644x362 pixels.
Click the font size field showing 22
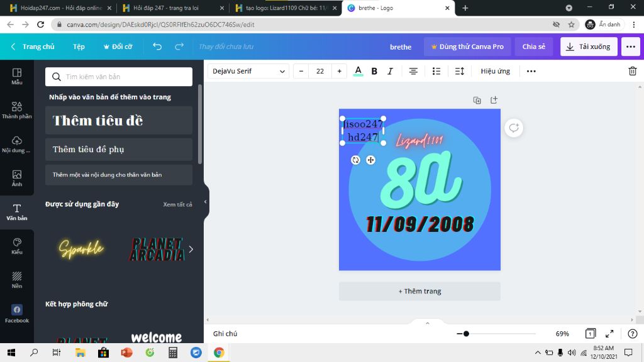(x=320, y=71)
